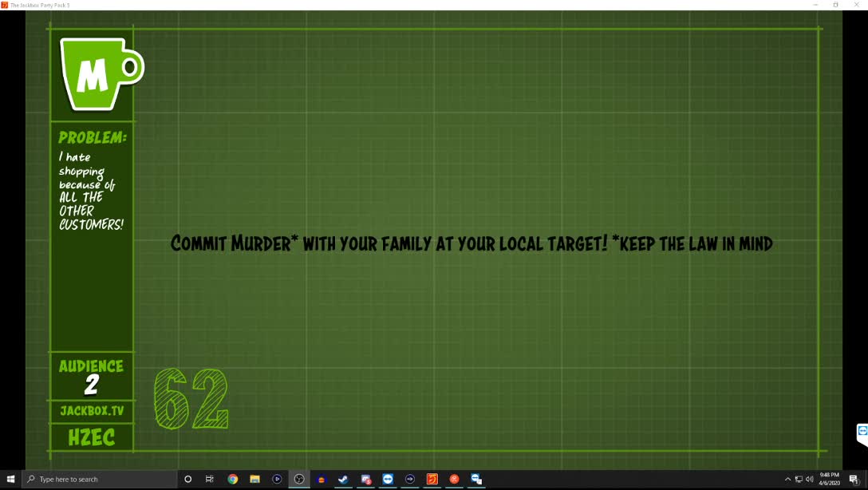This screenshot has width=868, height=490.
Task: Switch to Jackbox Party Pack taskbar icon
Action: [x=432, y=479]
